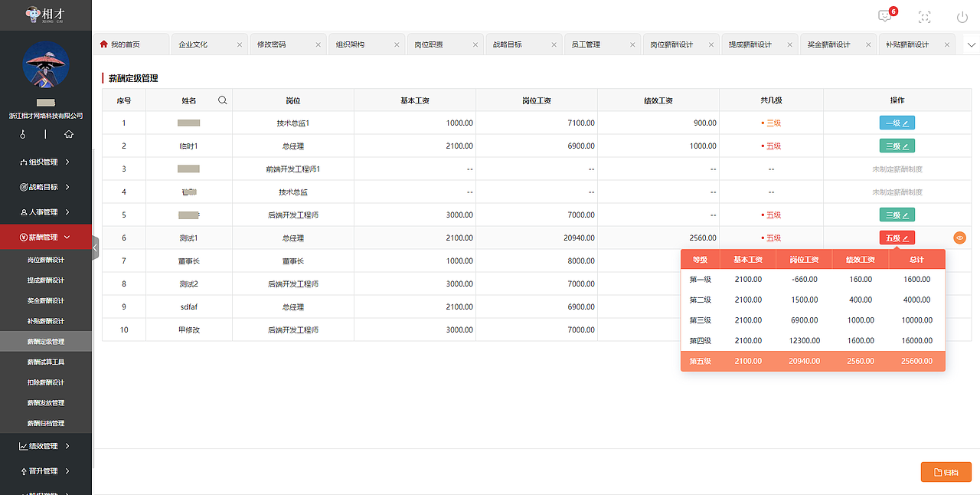Click the 归档 archive button
The width and height of the screenshot is (980, 495).
(946, 472)
